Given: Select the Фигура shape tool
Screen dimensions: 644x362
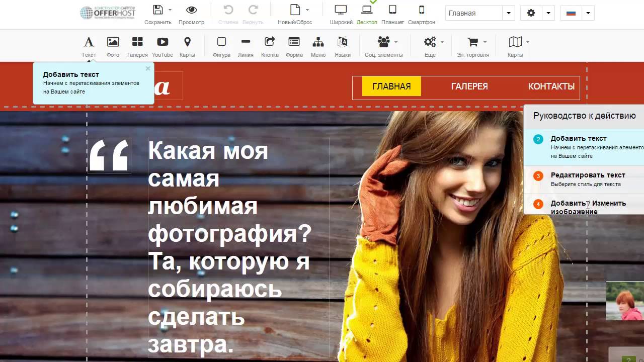Looking at the screenshot, I should click(221, 47).
